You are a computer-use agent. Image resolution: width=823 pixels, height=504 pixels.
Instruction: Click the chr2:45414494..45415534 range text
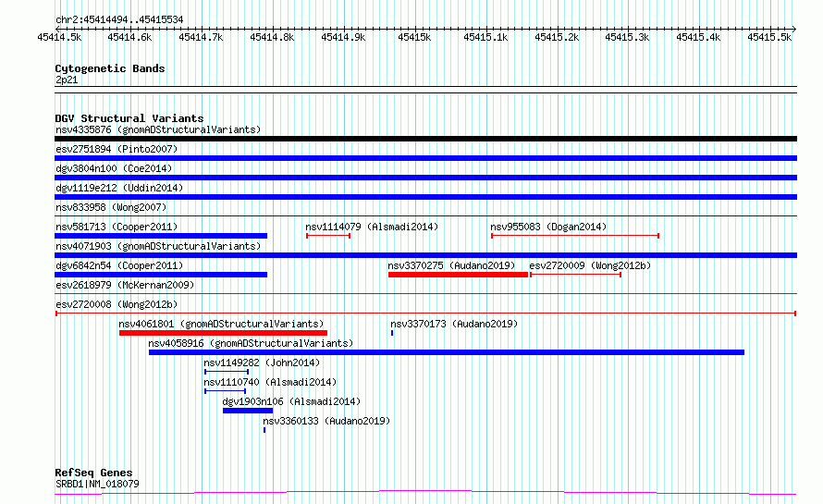tap(119, 19)
